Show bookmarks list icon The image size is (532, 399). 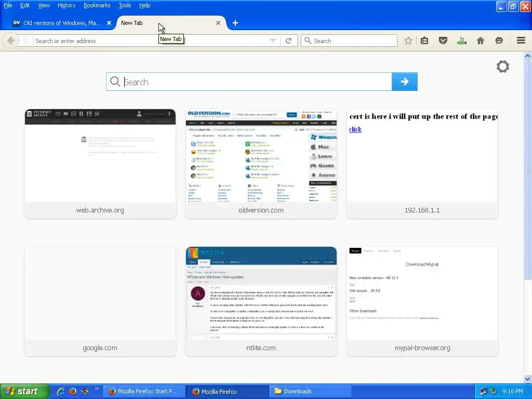[x=424, y=41]
